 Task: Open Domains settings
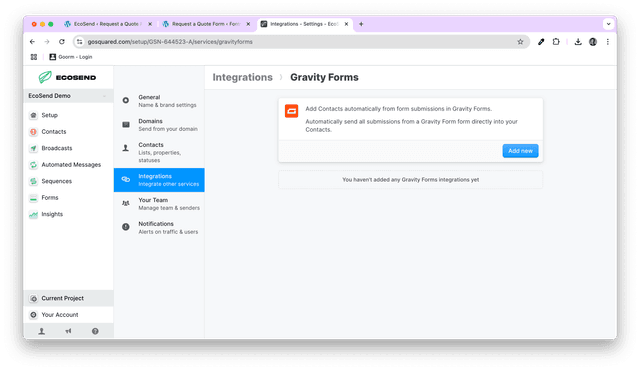(159, 125)
